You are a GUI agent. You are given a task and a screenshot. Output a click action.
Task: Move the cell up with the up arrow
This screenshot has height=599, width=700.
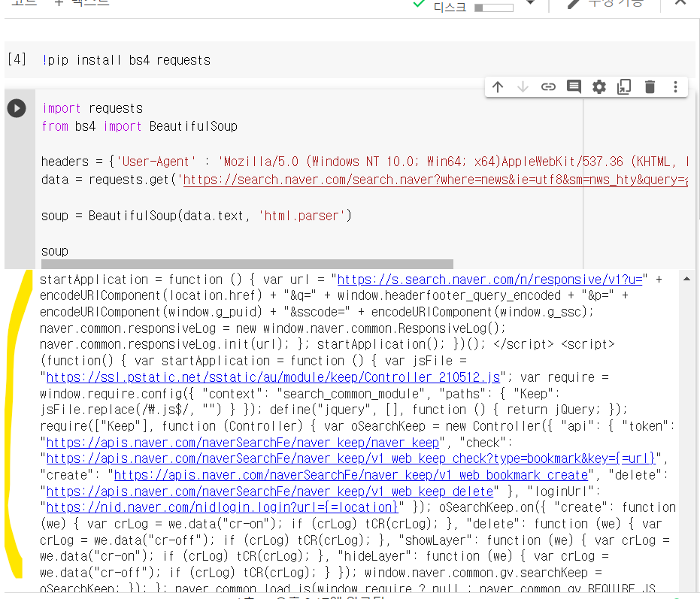coord(498,86)
